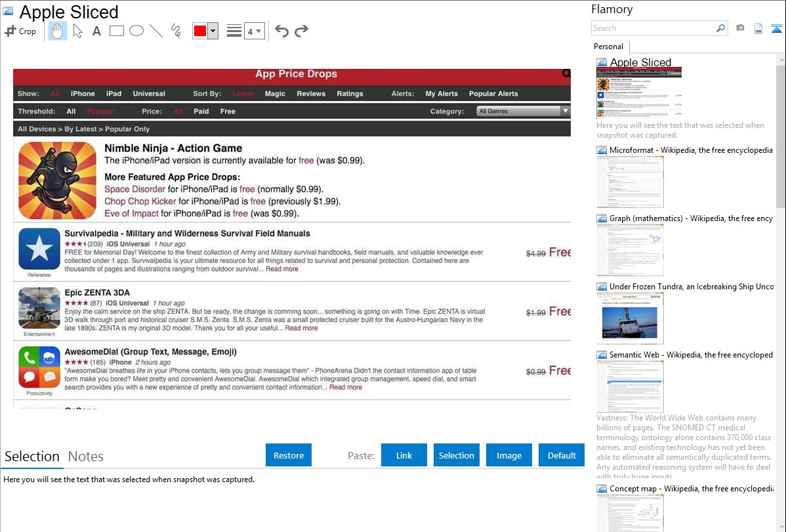The height and width of the screenshot is (532, 786).
Task: Sort by Ratings
Action: point(350,94)
